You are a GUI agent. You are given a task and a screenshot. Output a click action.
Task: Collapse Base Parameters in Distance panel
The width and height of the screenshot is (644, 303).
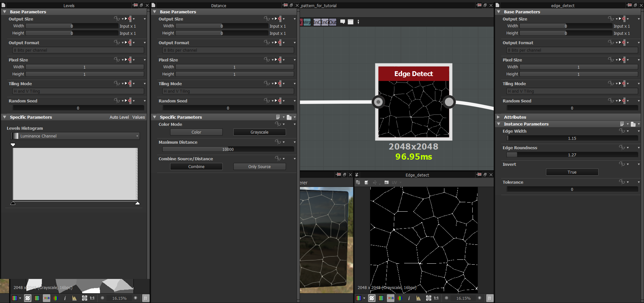[x=155, y=12]
